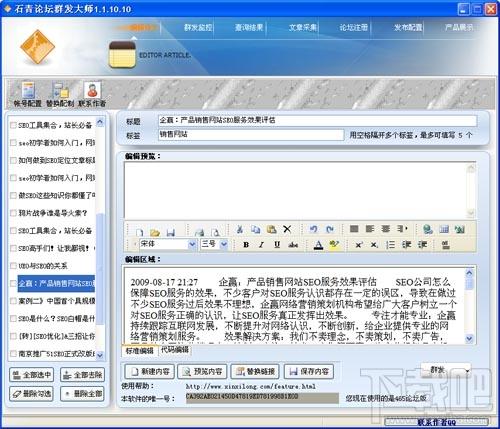Open the 产品展示 tab
This screenshot has height=429, width=500.
459,27
